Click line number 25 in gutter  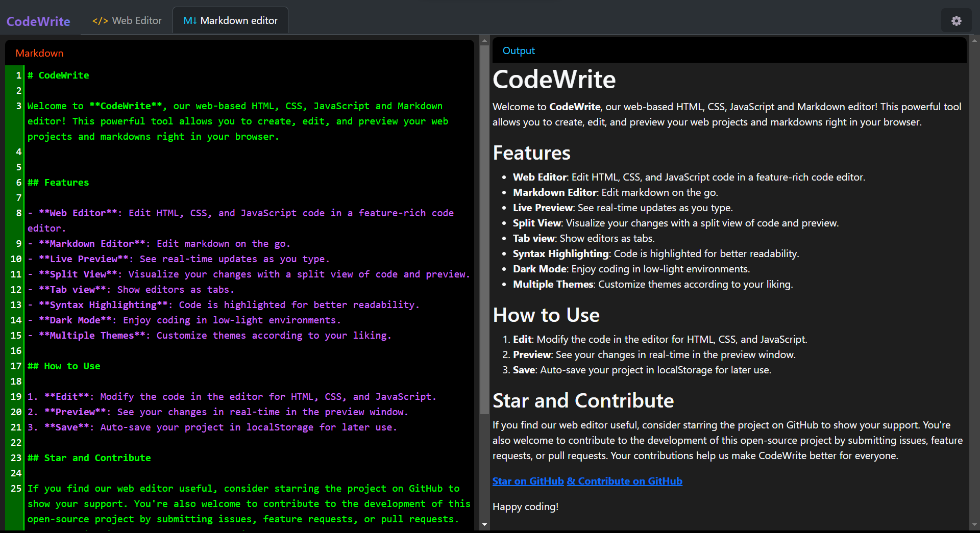[16, 489]
